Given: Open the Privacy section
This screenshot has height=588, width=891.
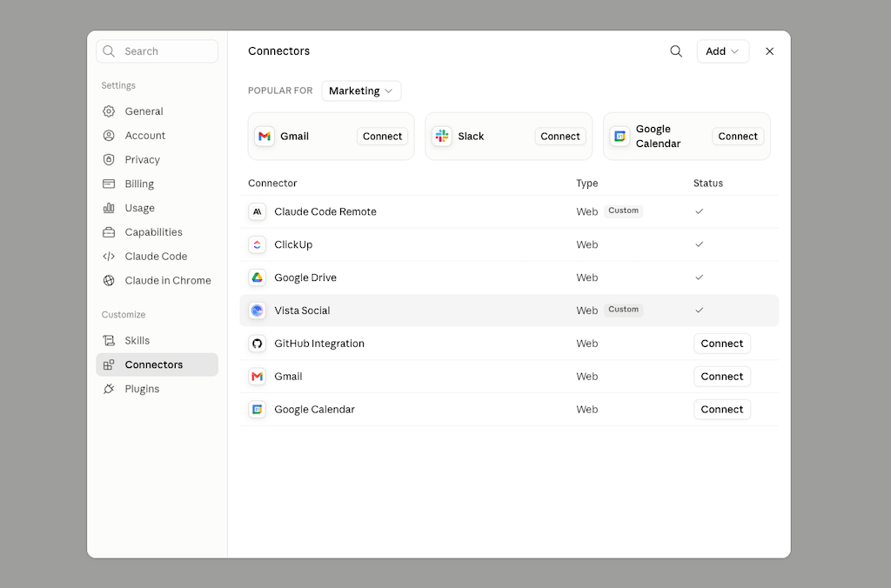Looking at the screenshot, I should click(157, 160).
